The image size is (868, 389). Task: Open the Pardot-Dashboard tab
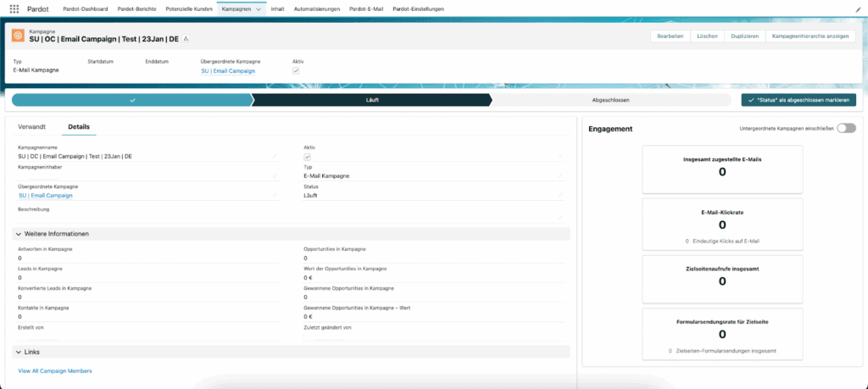pyautogui.click(x=86, y=9)
